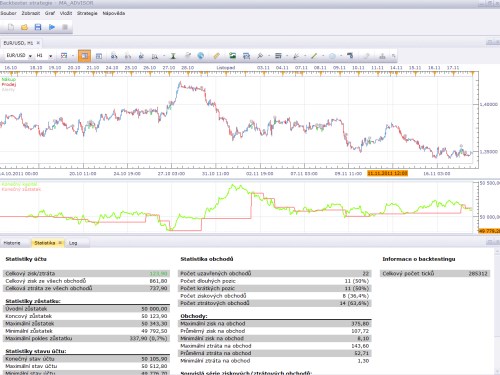
Task: Select the Průměrná ztráta na obchod row
Action: tap(275, 353)
